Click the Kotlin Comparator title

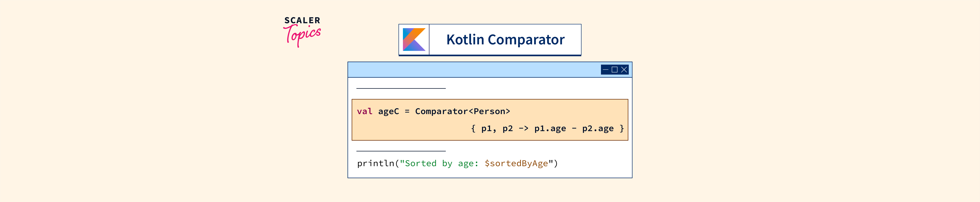pos(505,40)
